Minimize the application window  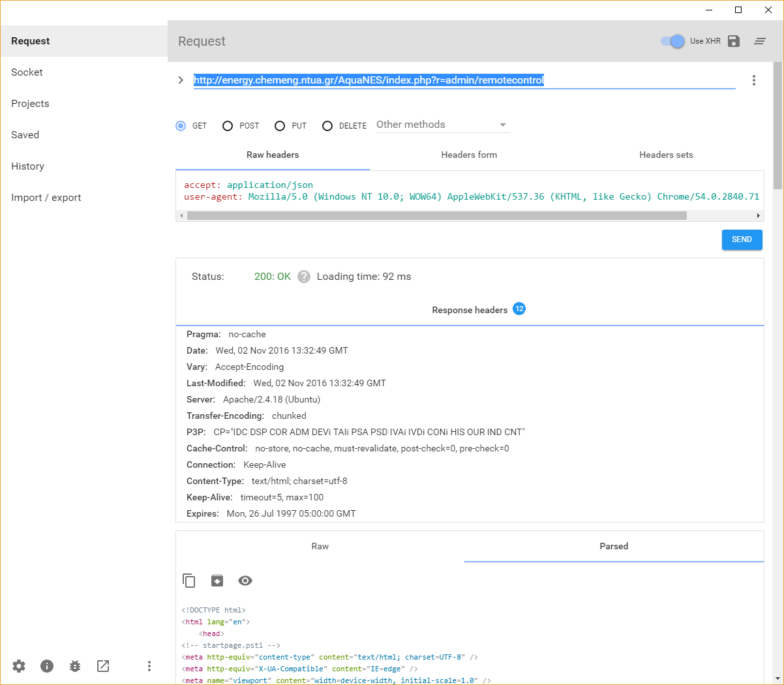point(709,10)
